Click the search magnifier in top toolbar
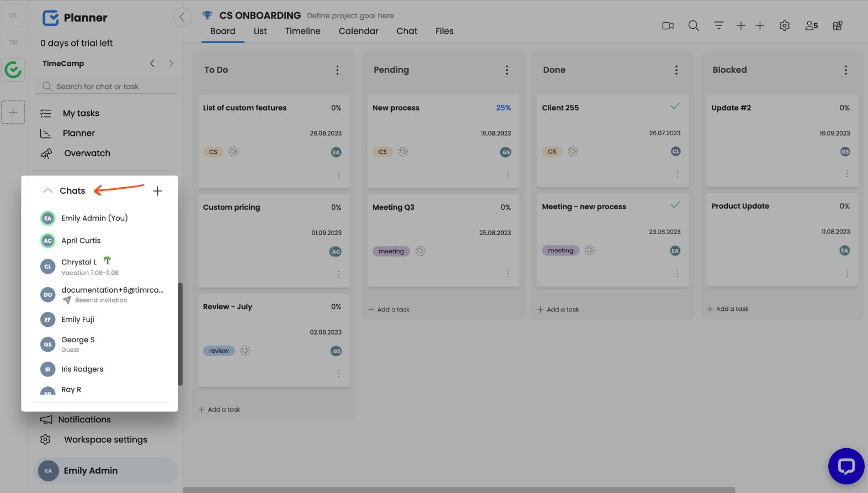The height and width of the screenshot is (493, 868). pos(694,26)
